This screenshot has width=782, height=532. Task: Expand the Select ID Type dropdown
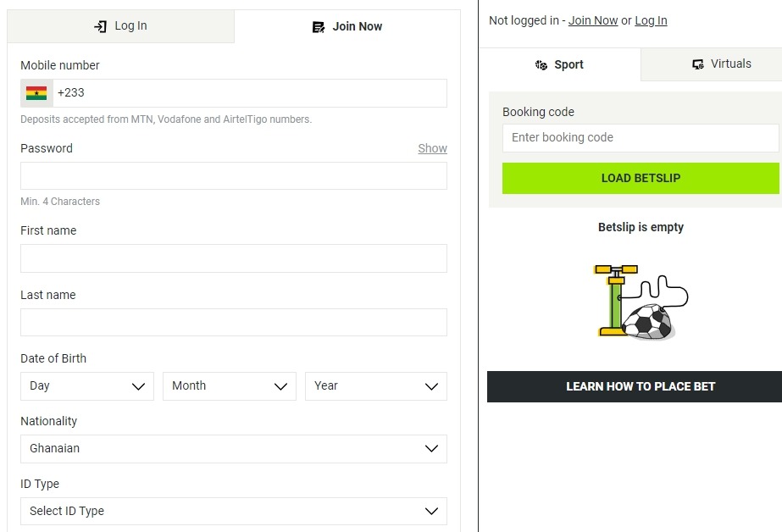[234, 512]
